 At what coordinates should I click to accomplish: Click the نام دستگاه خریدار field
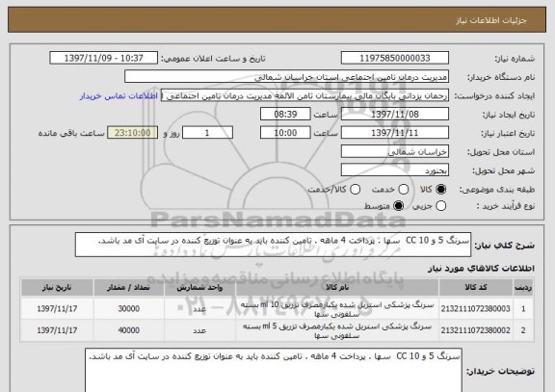[287, 77]
